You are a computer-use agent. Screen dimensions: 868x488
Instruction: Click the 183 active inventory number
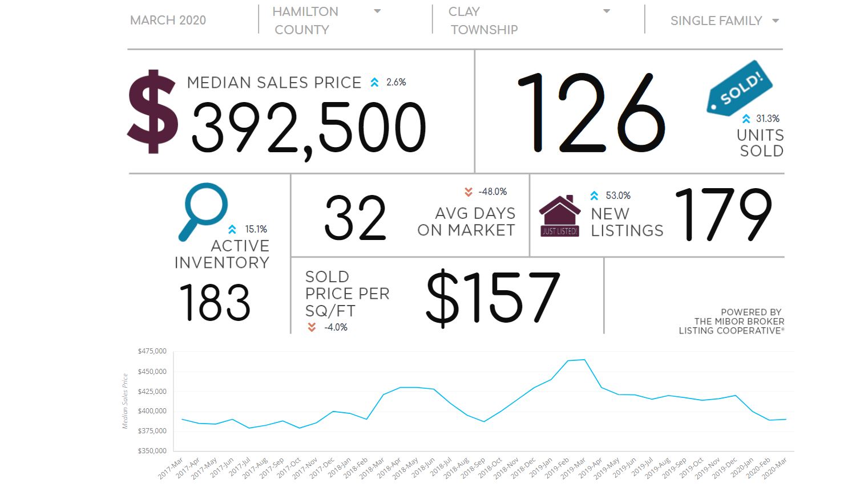click(215, 302)
